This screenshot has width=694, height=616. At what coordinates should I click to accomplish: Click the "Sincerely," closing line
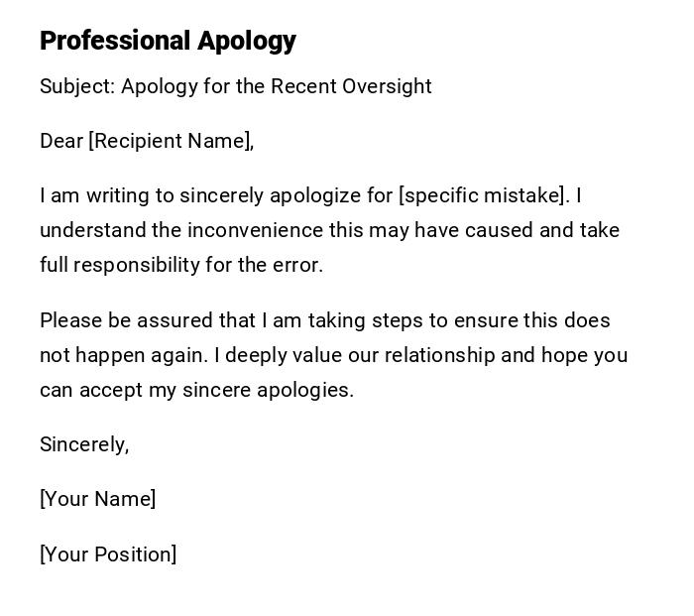point(84,444)
